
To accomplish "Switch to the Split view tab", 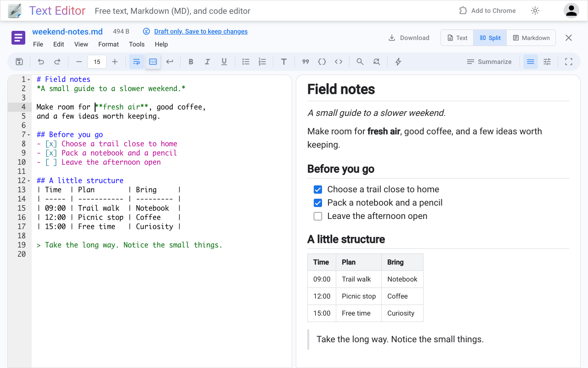I will [x=490, y=38].
